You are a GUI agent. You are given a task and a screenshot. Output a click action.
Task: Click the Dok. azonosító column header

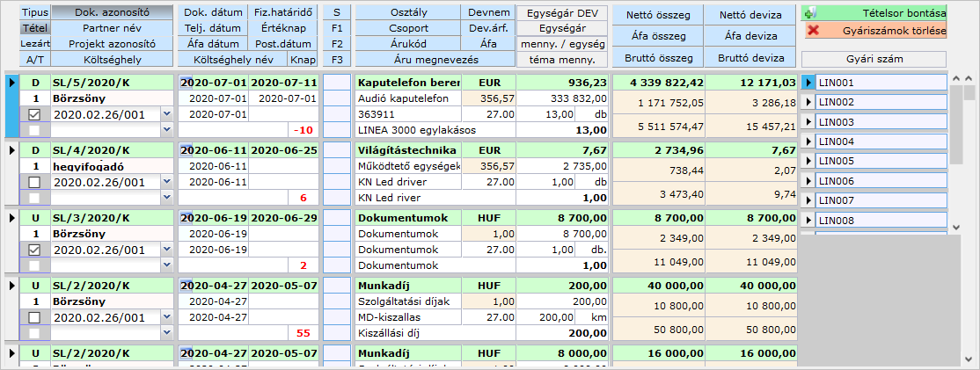click(x=112, y=12)
